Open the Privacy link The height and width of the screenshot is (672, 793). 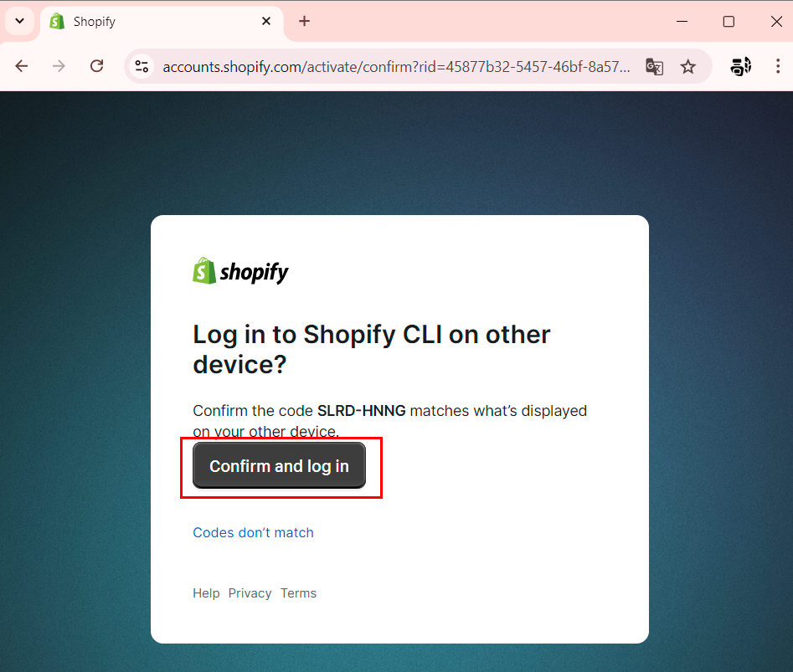coord(250,593)
